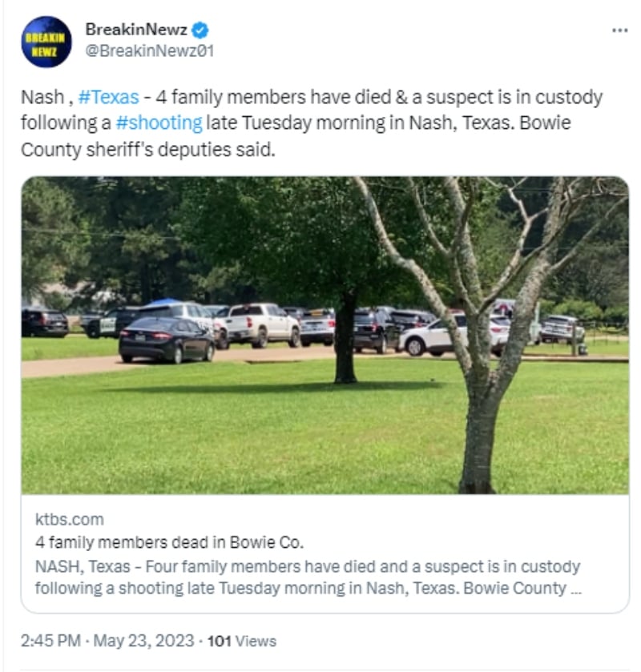Viewport: 641px width, 672px height.
Task: Follow the #shooting hashtag link
Action: coord(159,123)
